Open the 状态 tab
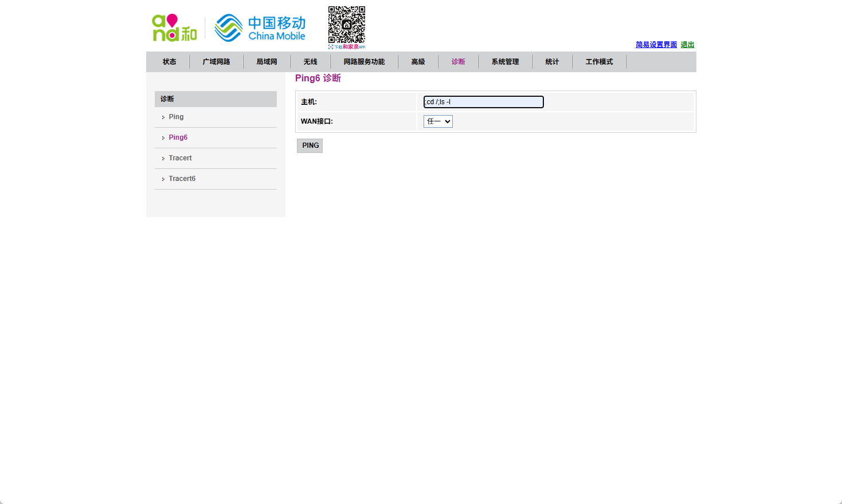 click(x=169, y=62)
